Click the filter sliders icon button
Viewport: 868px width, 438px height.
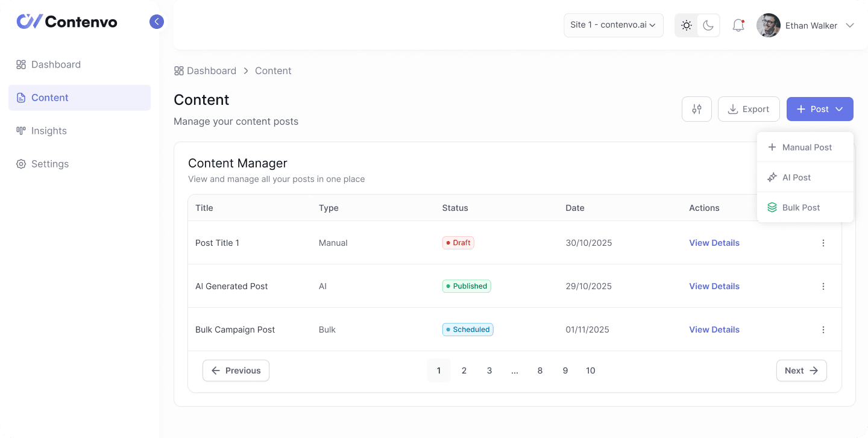click(x=697, y=109)
